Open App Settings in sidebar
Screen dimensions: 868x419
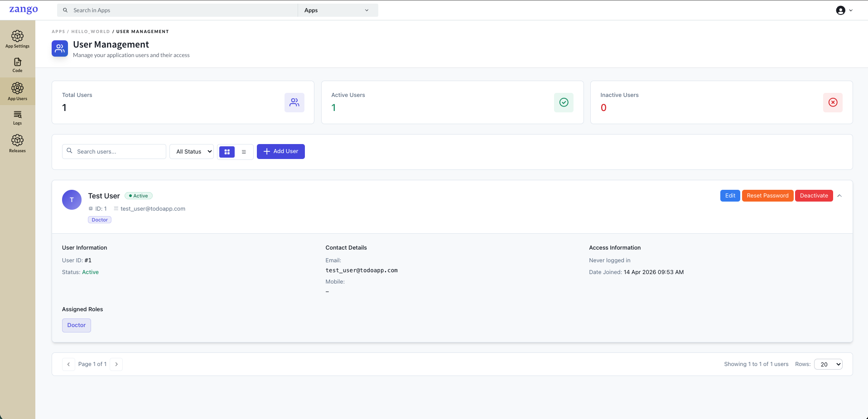(x=17, y=39)
